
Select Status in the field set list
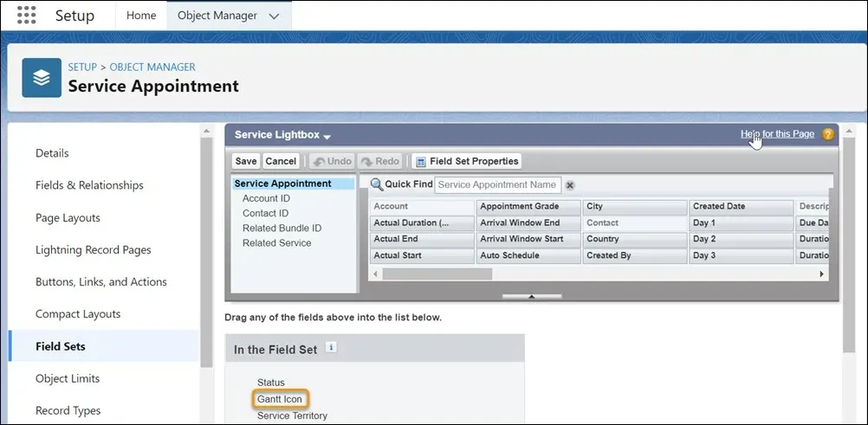click(x=270, y=383)
